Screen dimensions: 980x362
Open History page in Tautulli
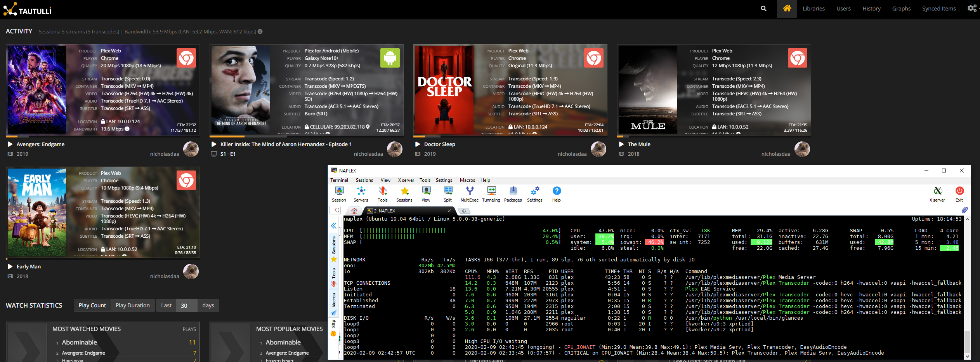[871, 9]
